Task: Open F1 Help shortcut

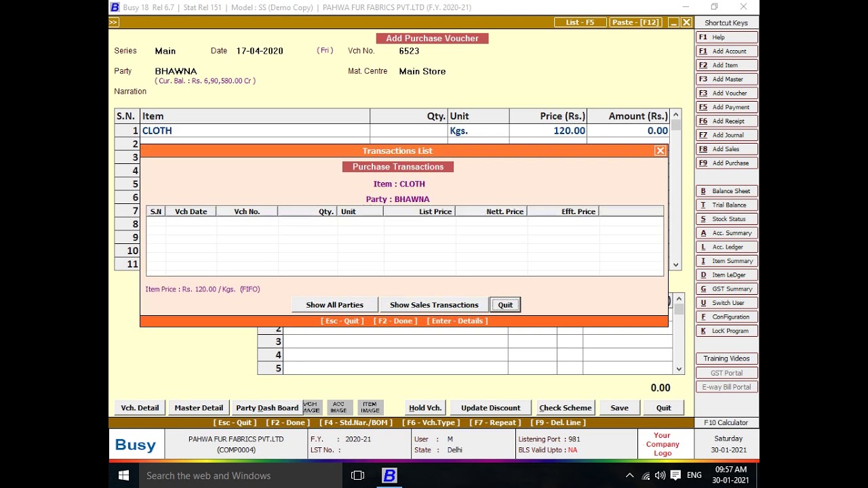Action: tap(727, 37)
